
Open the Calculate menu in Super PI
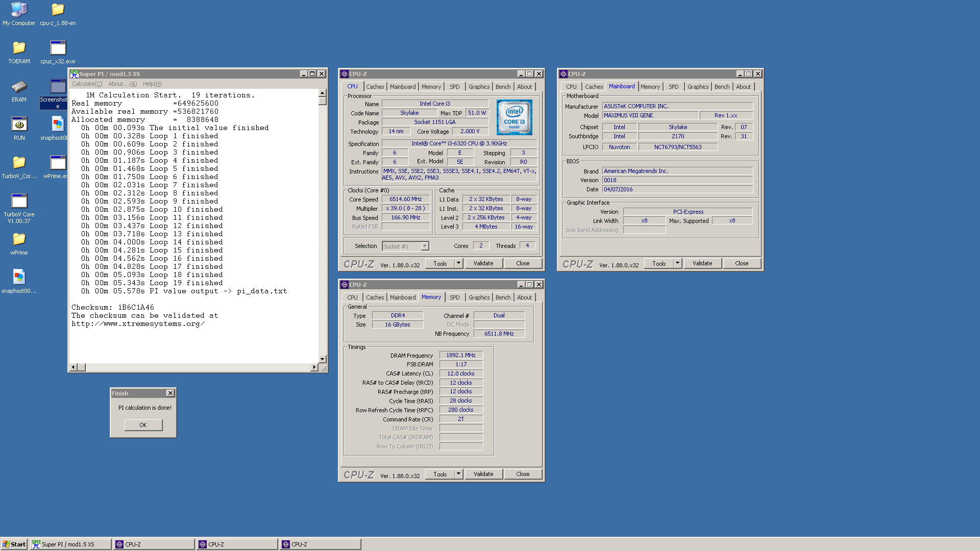(87, 84)
